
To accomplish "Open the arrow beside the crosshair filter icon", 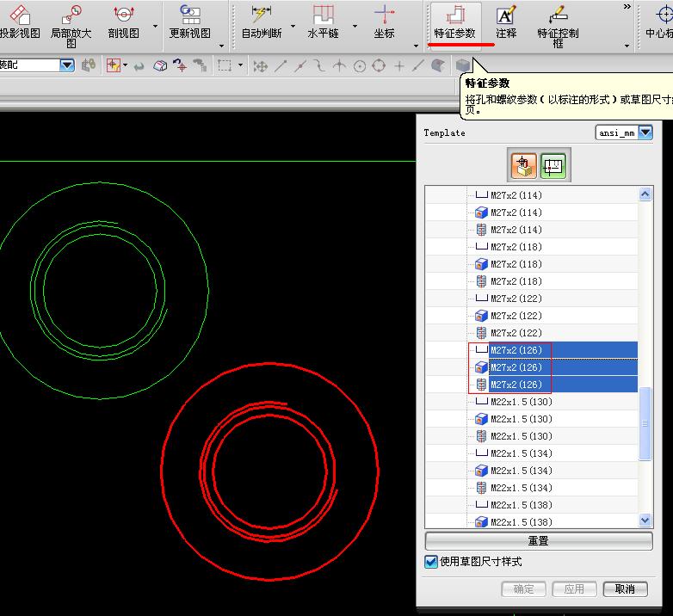I will [126, 65].
